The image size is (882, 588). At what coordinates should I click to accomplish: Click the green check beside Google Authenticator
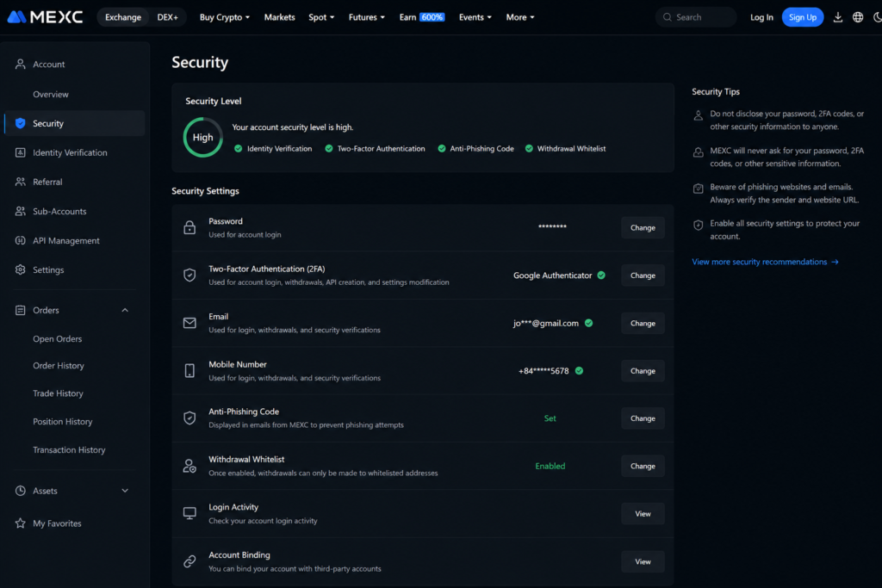(601, 275)
